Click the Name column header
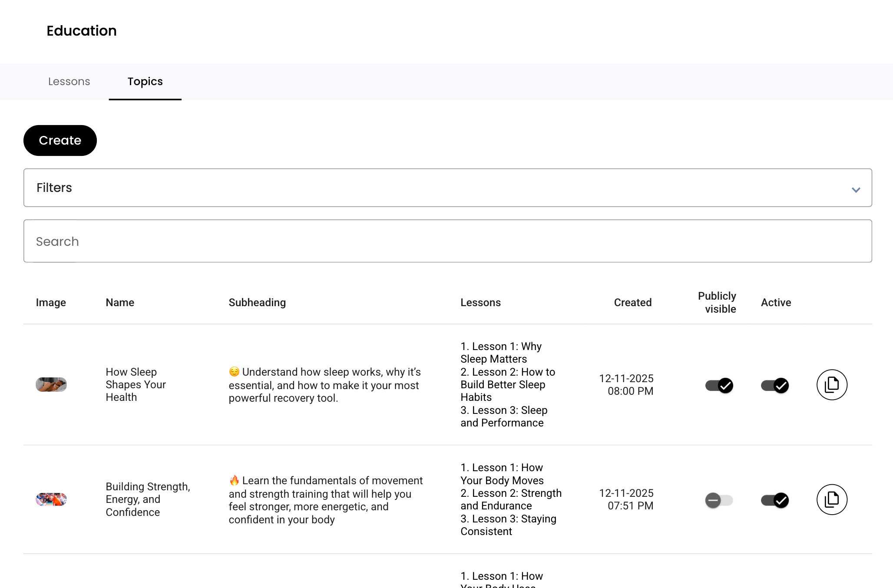893x588 pixels. tap(120, 303)
